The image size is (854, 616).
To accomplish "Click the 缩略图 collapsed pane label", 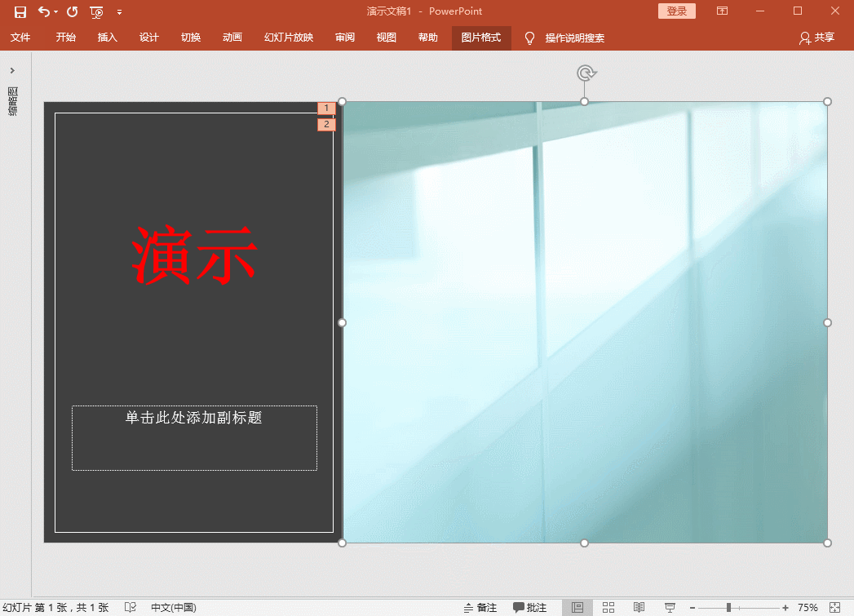I will (12, 100).
